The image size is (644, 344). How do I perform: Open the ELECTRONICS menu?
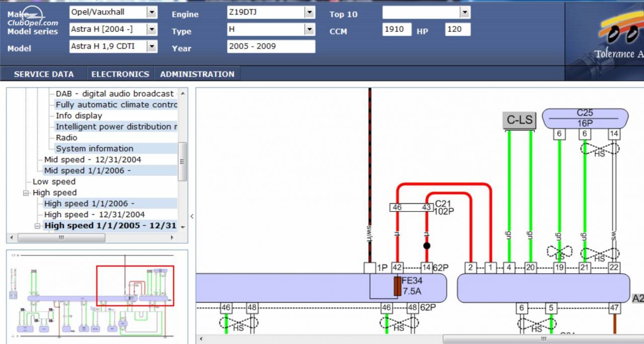click(x=120, y=74)
